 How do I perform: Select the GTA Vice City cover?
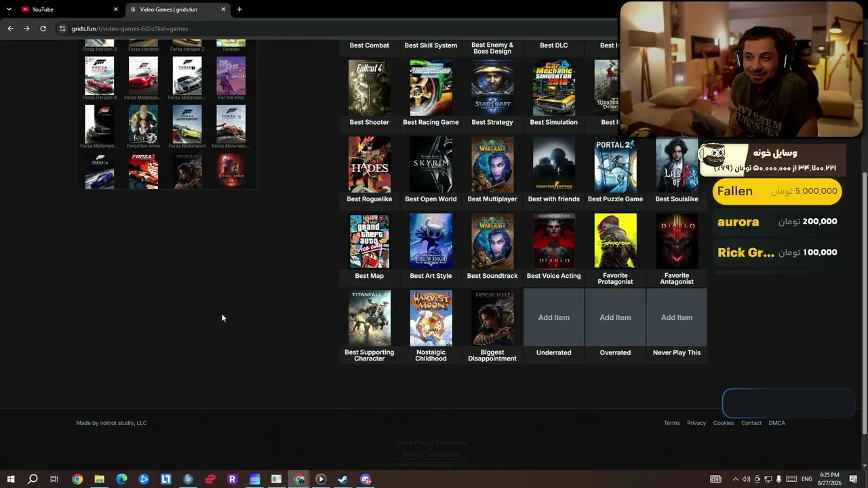pos(370,241)
